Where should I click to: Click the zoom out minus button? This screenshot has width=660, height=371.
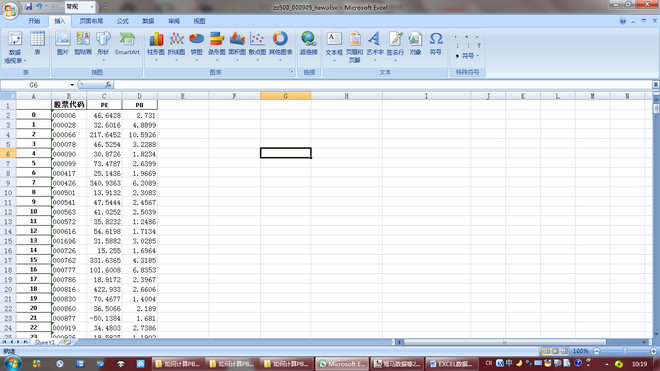click(597, 351)
